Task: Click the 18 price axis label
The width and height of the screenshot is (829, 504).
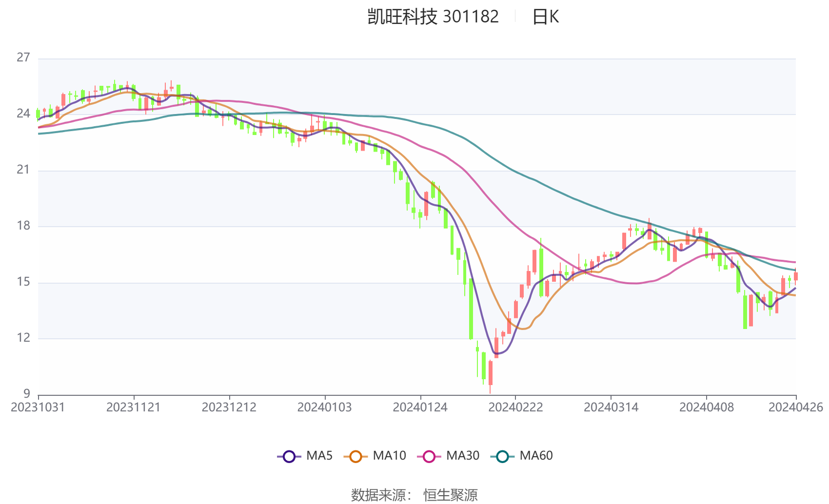Action: pyautogui.click(x=23, y=226)
